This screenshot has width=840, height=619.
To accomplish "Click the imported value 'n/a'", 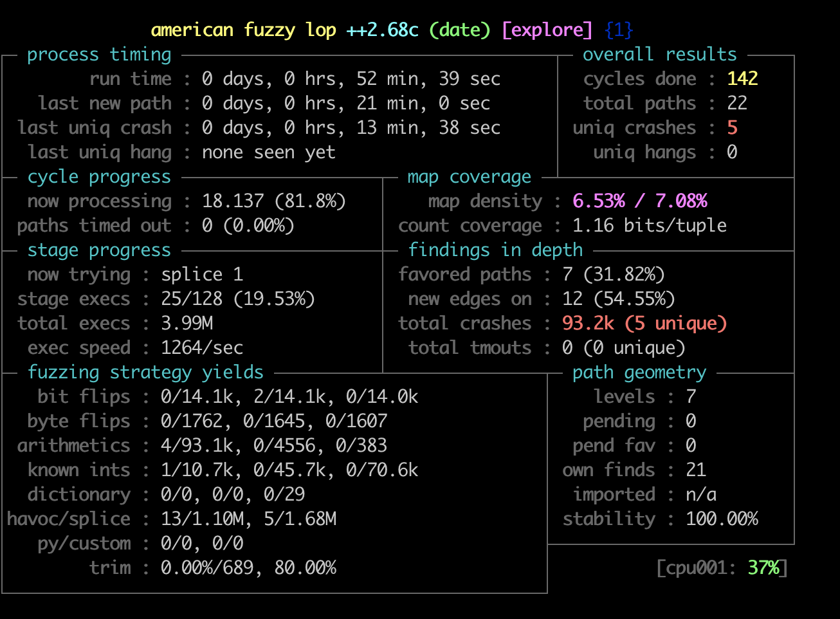I will (x=701, y=495).
